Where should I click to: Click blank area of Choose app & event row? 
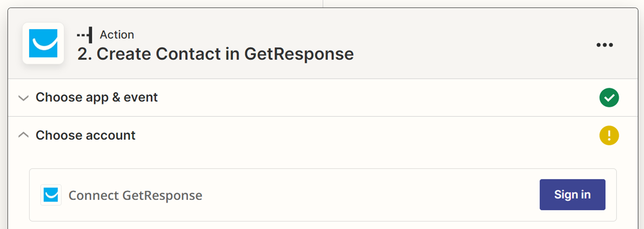pyautogui.click(x=376, y=98)
